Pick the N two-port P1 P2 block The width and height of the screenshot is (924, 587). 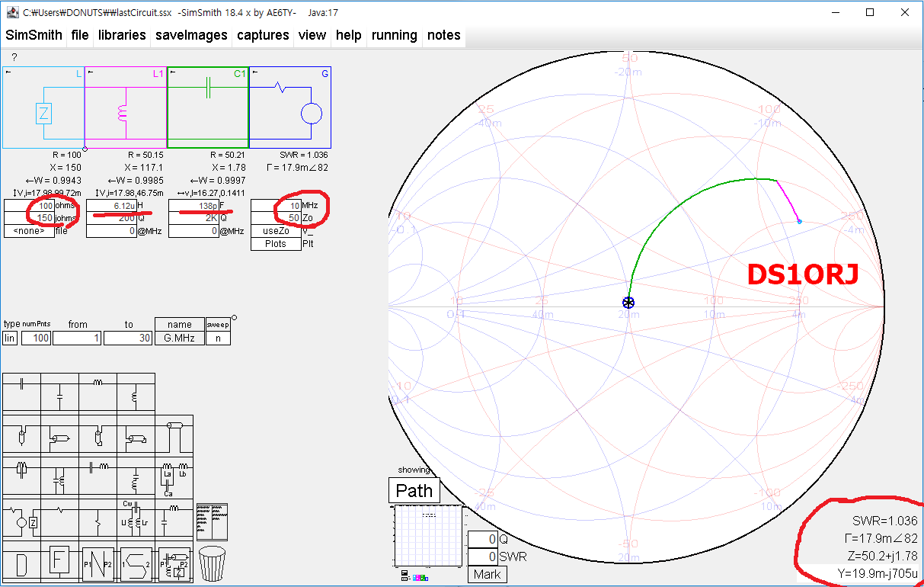coord(98,562)
